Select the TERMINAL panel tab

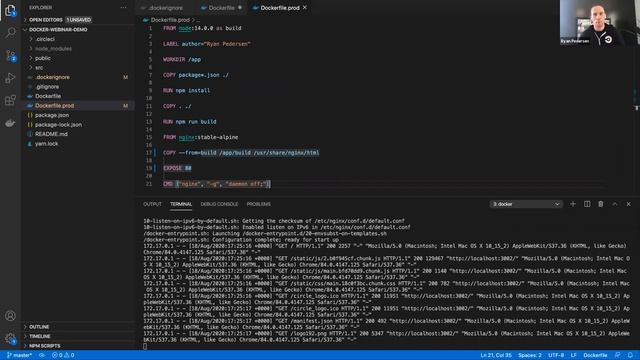181,204
